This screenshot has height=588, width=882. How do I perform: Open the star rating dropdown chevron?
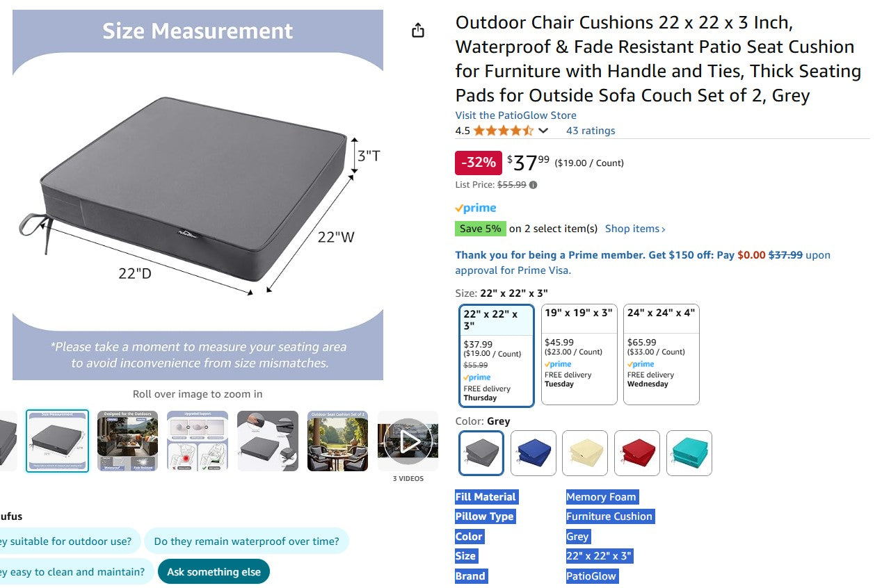pyautogui.click(x=543, y=131)
